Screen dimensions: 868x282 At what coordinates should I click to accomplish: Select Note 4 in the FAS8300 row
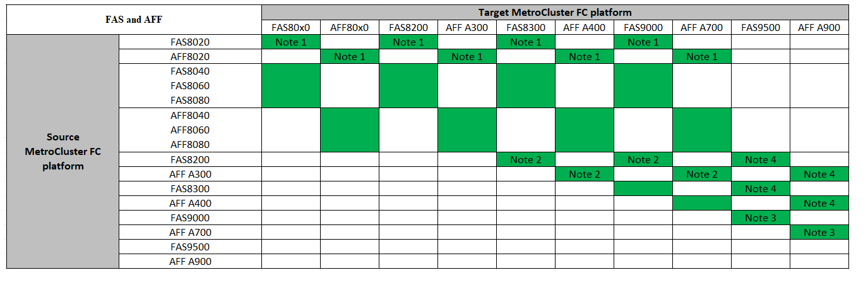760,189
